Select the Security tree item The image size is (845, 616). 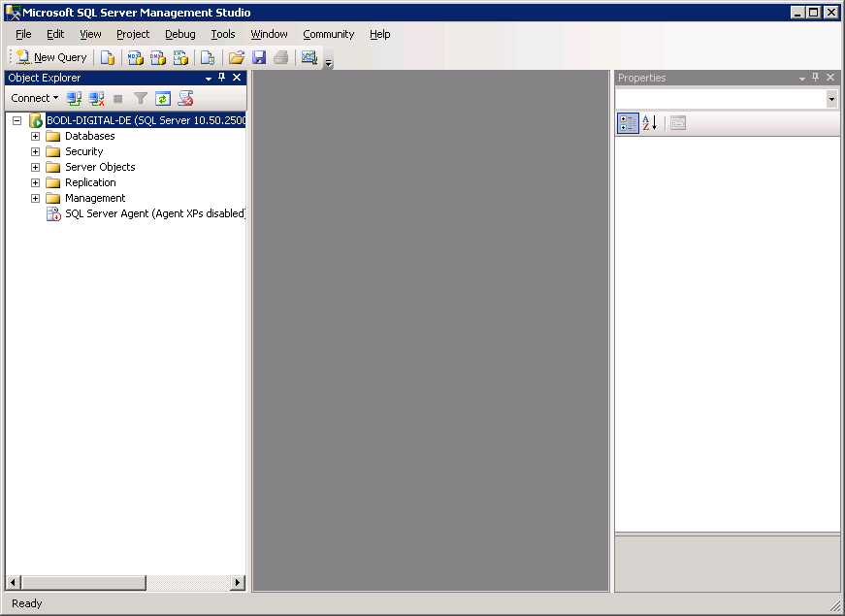click(x=84, y=151)
